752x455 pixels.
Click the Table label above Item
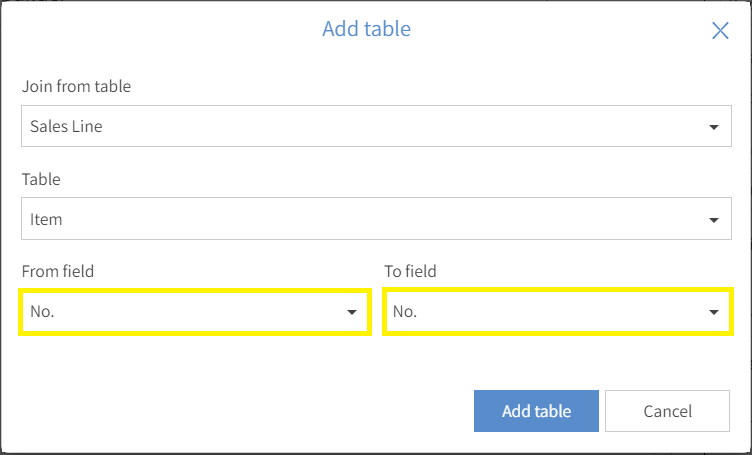(x=41, y=179)
